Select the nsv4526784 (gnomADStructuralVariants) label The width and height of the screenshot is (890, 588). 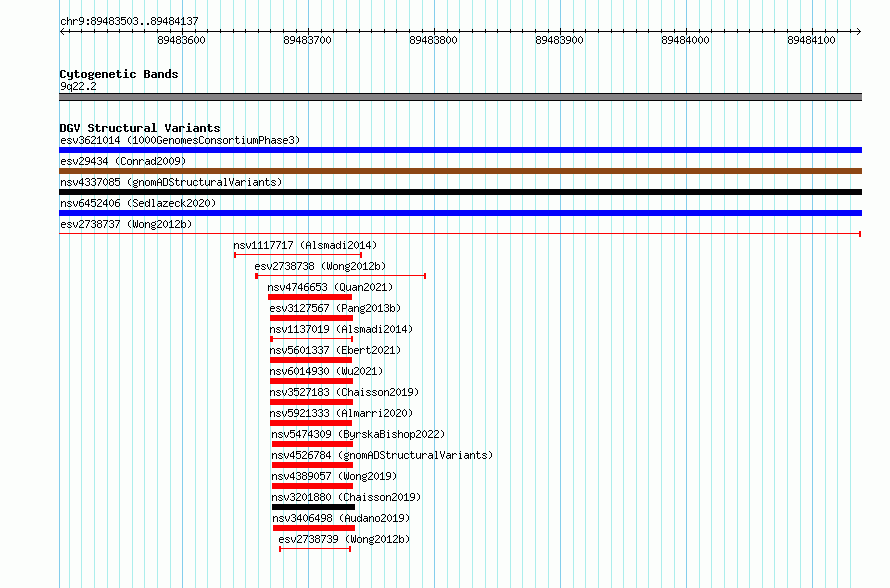coord(383,455)
